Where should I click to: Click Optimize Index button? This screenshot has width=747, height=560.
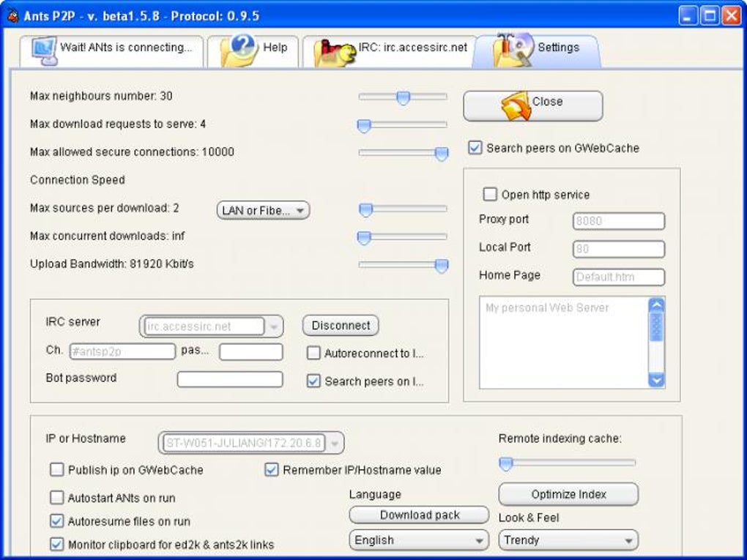568,494
